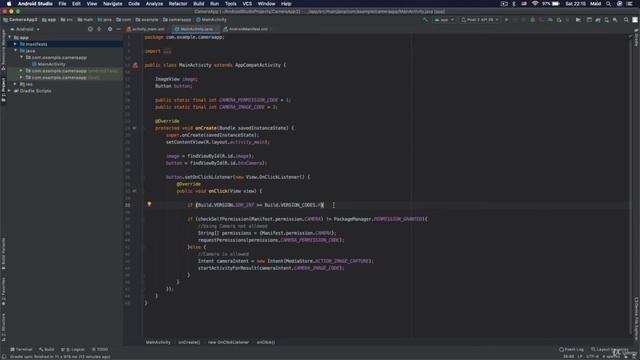Click the new OnClickListener breadcrumb
The width and height of the screenshot is (640, 360).
228,342
